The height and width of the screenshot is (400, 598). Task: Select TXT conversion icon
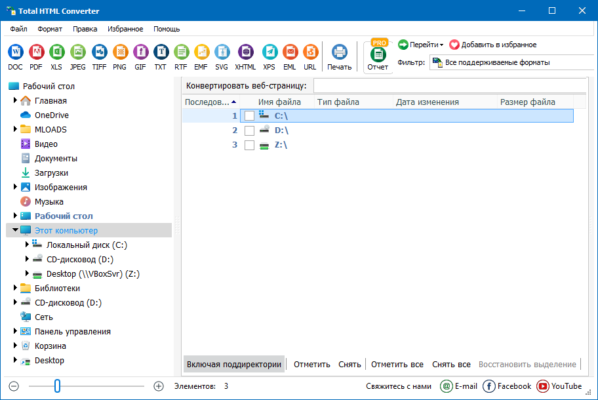point(161,52)
